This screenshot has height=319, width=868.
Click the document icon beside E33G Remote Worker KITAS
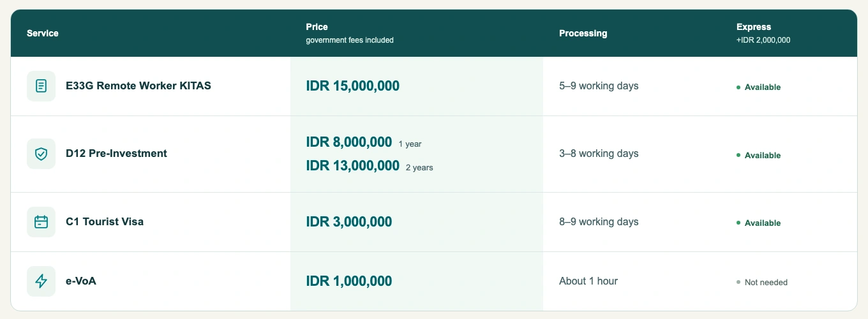pos(41,85)
